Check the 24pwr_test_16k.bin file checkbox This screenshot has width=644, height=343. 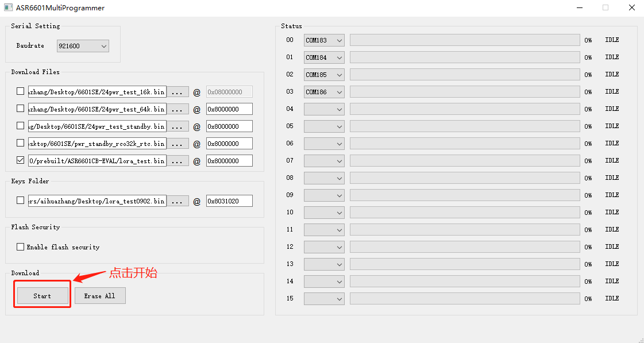tap(20, 91)
